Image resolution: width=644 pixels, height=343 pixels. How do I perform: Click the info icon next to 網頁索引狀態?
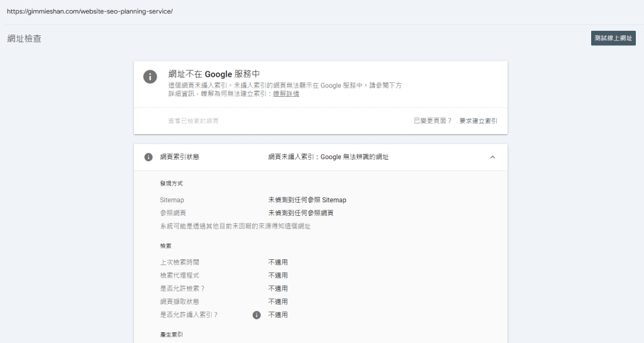click(148, 157)
